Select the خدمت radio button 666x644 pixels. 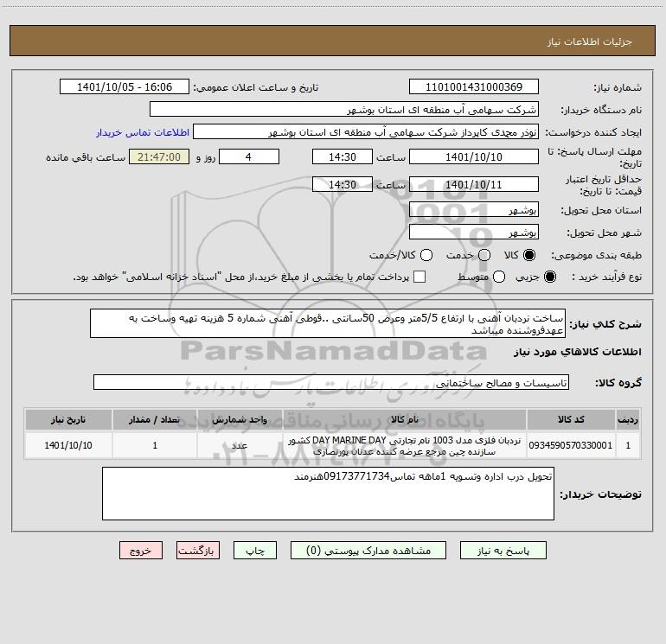pos(484,255)
